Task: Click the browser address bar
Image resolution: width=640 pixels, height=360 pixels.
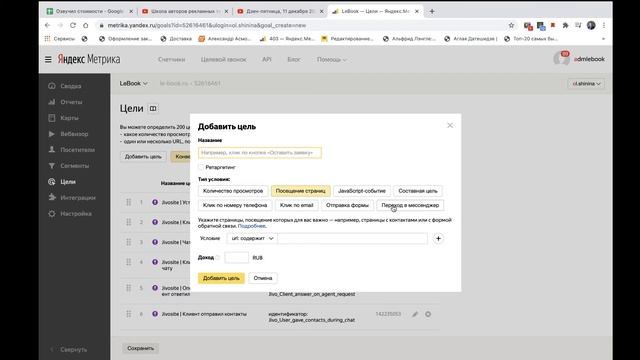Action: tap(302, 25)
